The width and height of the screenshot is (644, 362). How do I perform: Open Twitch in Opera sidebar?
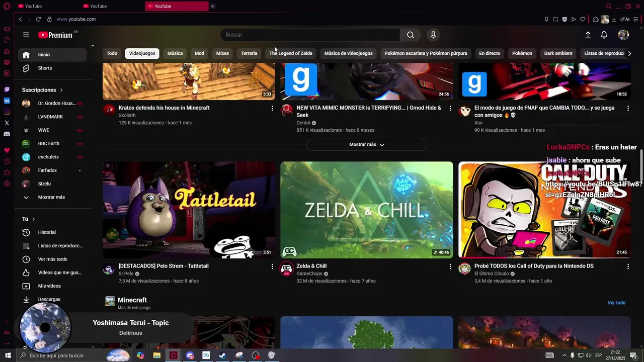pyautogui.click(x=7, y=89)
